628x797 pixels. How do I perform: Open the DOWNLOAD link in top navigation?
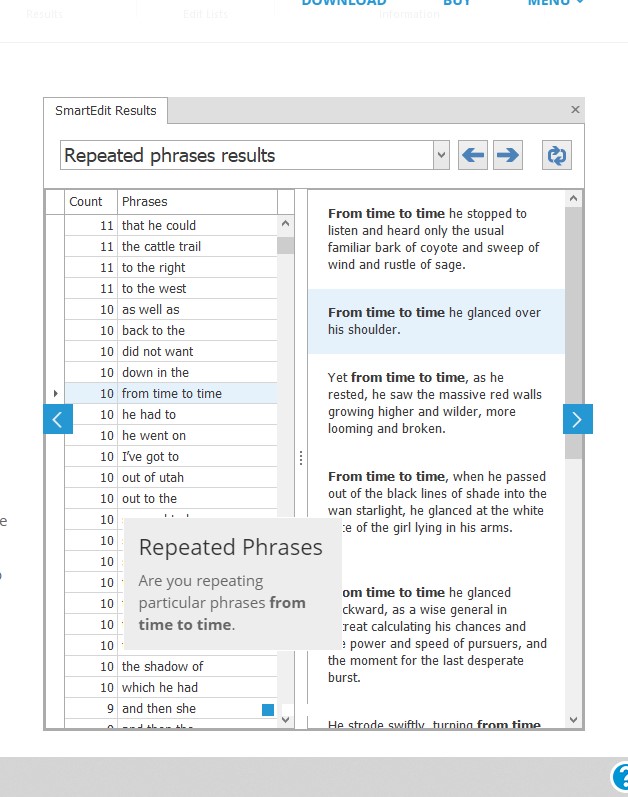[344, 3]
